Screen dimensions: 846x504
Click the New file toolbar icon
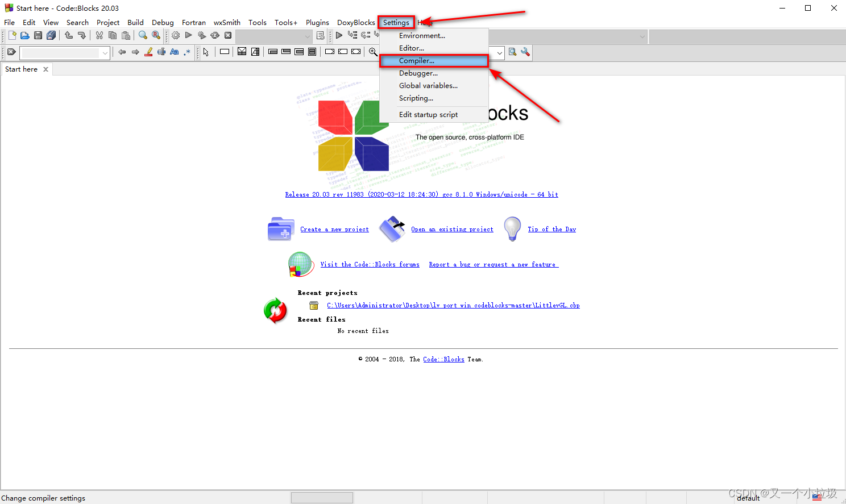coord(12,35)
